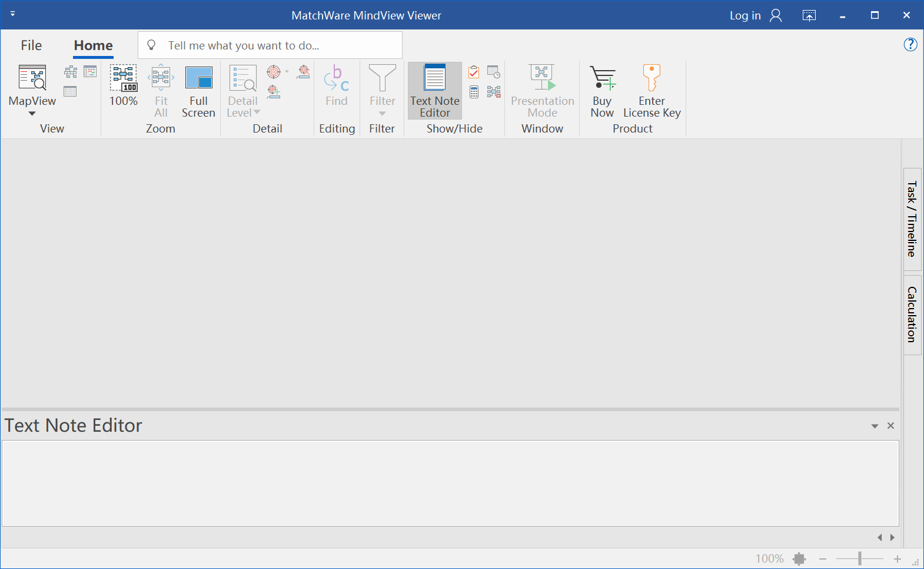Set zoom to 100% in the ribbon
924x569 pixels.
coord(124,85)
